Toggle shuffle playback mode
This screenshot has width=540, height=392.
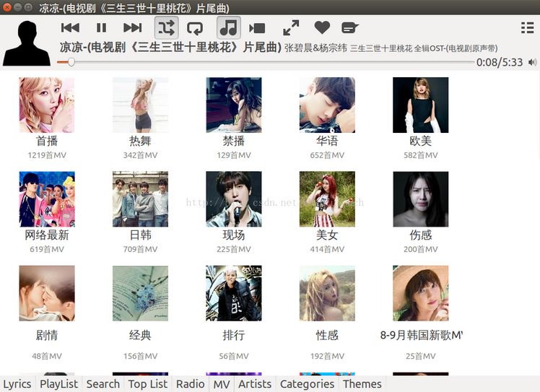pyautogui.click(x=166, y=27)
